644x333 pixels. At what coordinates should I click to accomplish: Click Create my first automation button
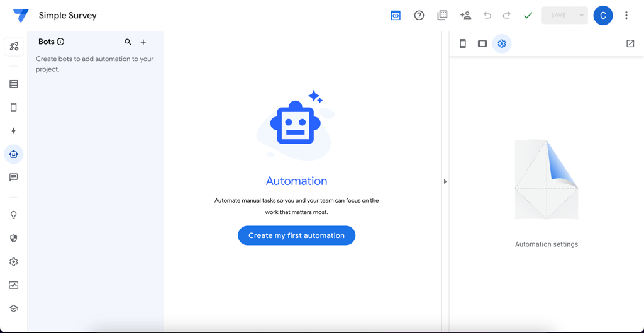click(297, 235)
